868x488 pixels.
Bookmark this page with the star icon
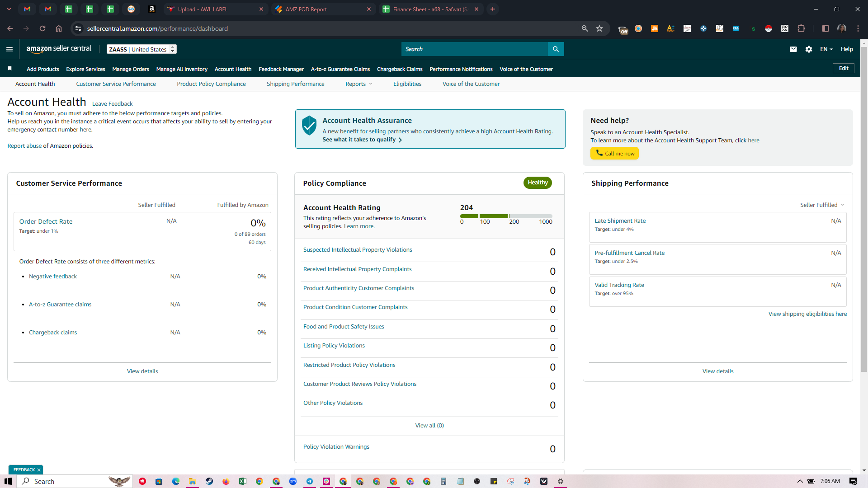click(599, 28)
